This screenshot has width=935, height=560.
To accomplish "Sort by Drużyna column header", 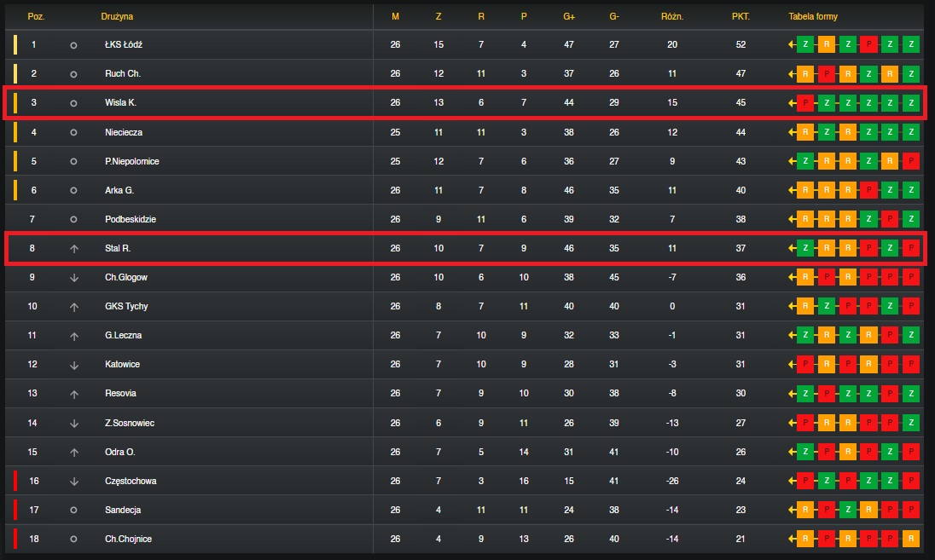I will [x=117, y=17].
